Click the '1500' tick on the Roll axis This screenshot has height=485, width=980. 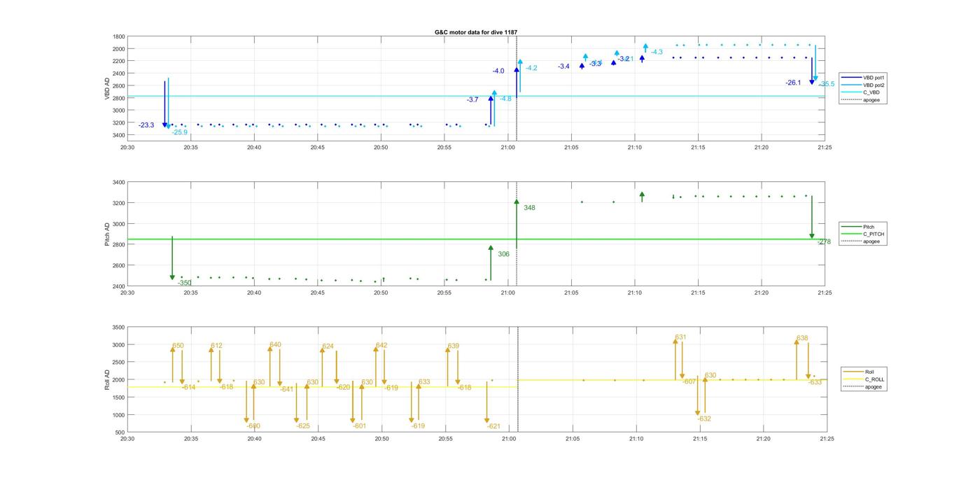tap(118, 398)
